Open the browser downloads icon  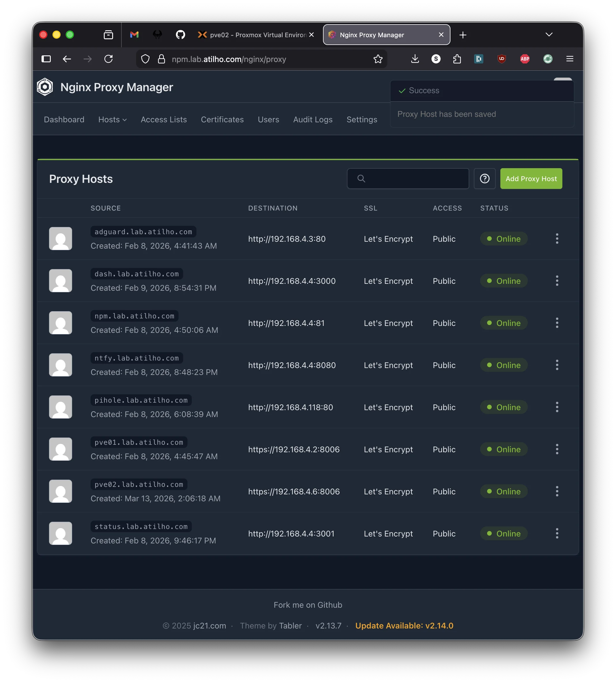point(415,59)
